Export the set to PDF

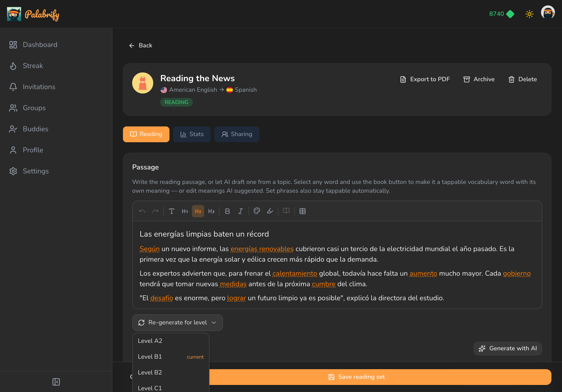(x=425, y=79)
